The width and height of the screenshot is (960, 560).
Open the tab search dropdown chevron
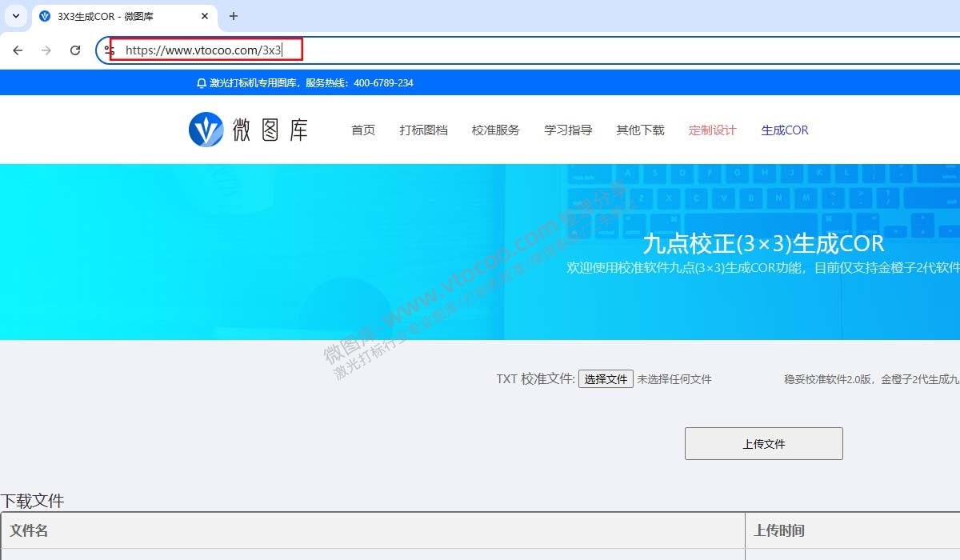pyautogui.click(x=16, y=16)
